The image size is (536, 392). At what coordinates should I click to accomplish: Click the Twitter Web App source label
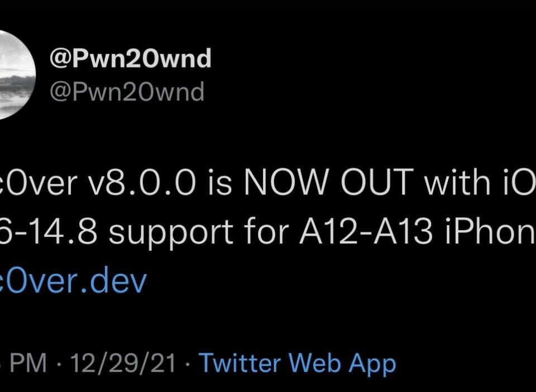(298, 364)
